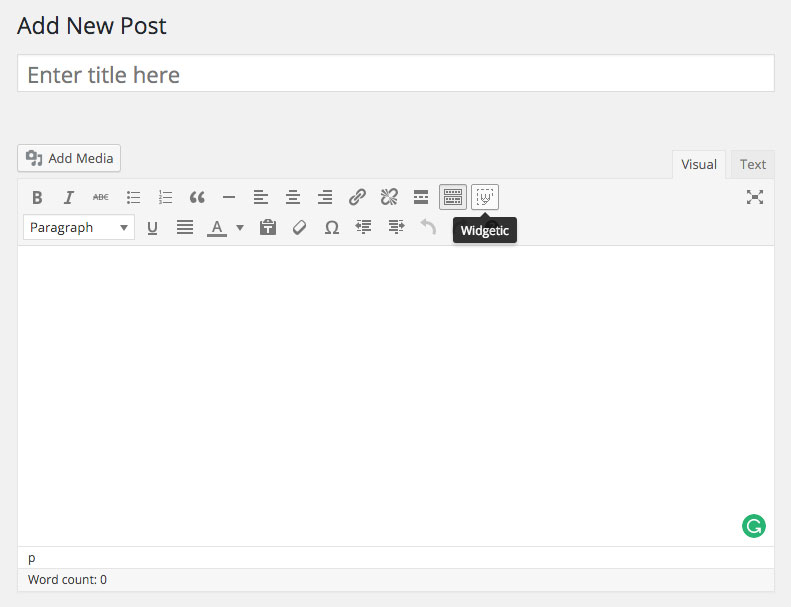Insert or edit link
The image size is (791, 607).
pyautogui.click(x=357, y=197)
